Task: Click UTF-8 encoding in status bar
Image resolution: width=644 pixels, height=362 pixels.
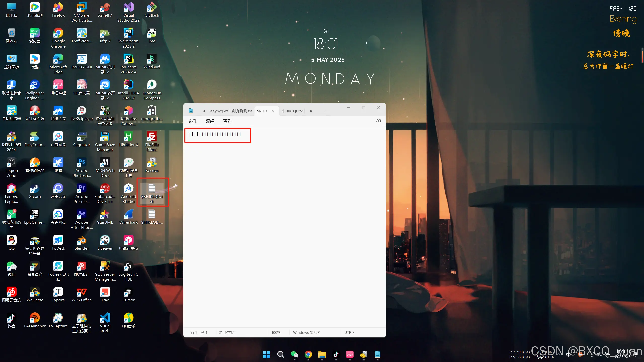Action: pyautogui.click(x=349, y=332)
